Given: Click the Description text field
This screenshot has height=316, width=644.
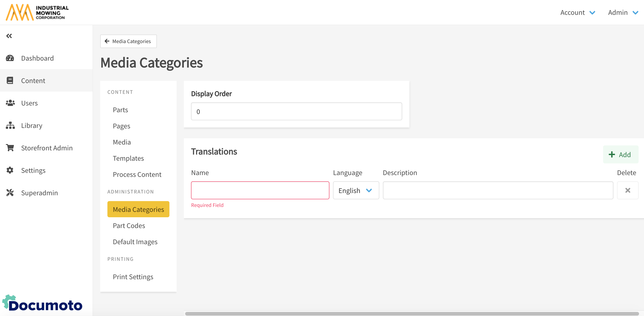Looking at the screenshot, I should [x=498, y=191].
